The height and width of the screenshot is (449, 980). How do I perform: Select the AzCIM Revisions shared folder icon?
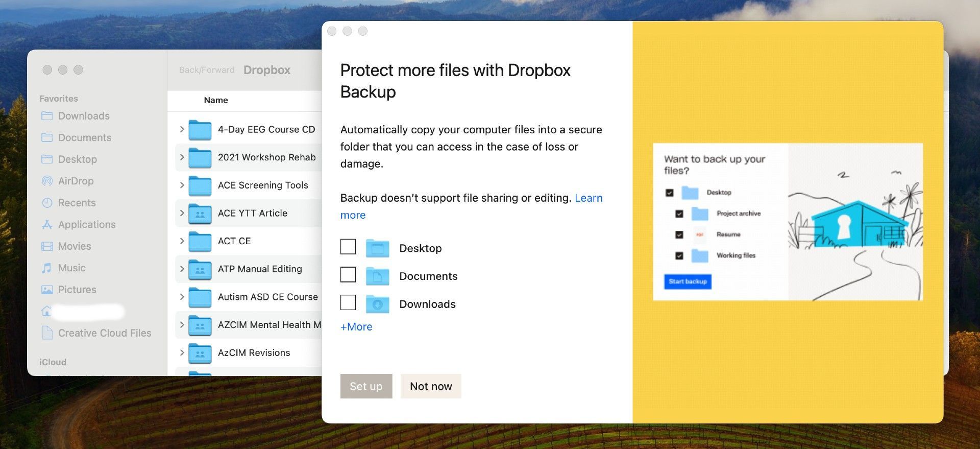[200, 353]
